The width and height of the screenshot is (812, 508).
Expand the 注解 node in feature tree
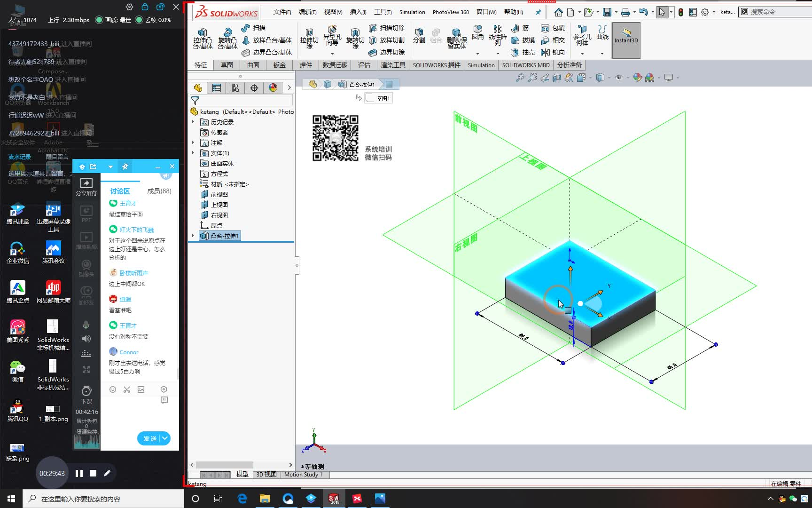tap(193, 143)
